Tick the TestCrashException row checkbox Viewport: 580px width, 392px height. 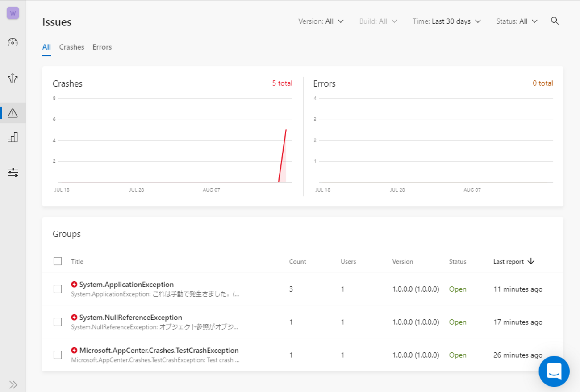[x=58, y=355]
